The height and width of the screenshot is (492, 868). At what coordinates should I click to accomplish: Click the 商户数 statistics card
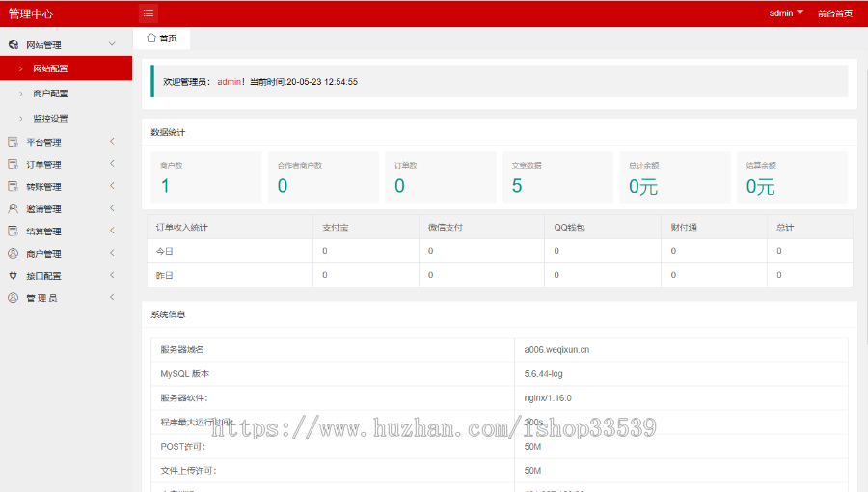pyautogui.click(x=206, y=177)
